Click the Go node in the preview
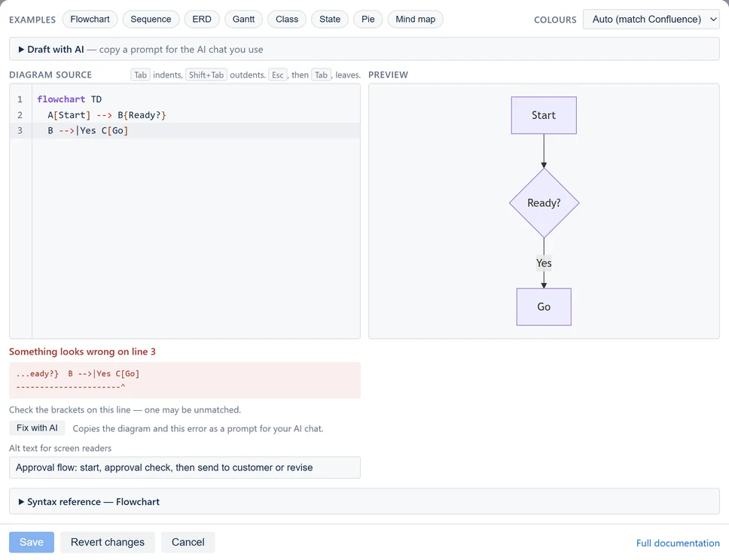 (544, 307)
